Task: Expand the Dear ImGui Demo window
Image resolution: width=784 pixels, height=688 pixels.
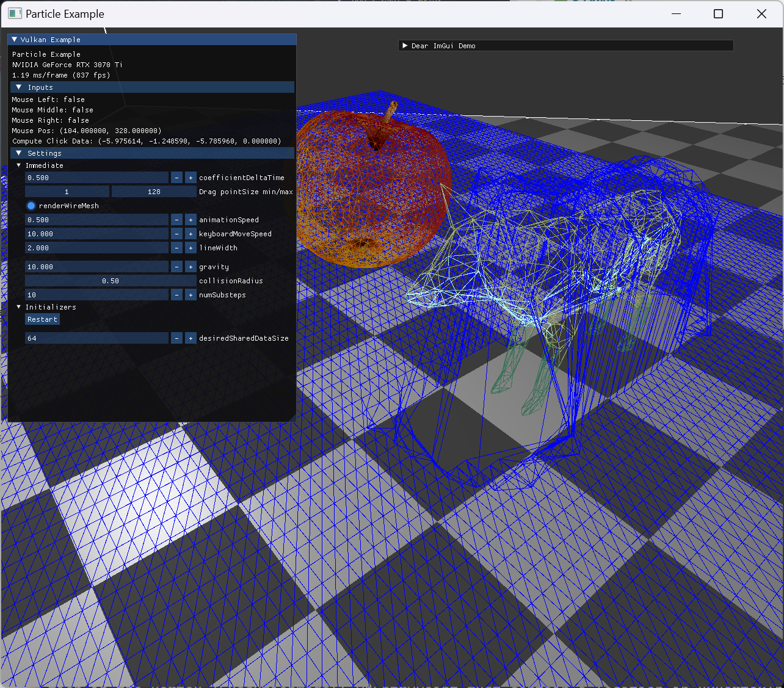Action: click(x=405, y=46)
